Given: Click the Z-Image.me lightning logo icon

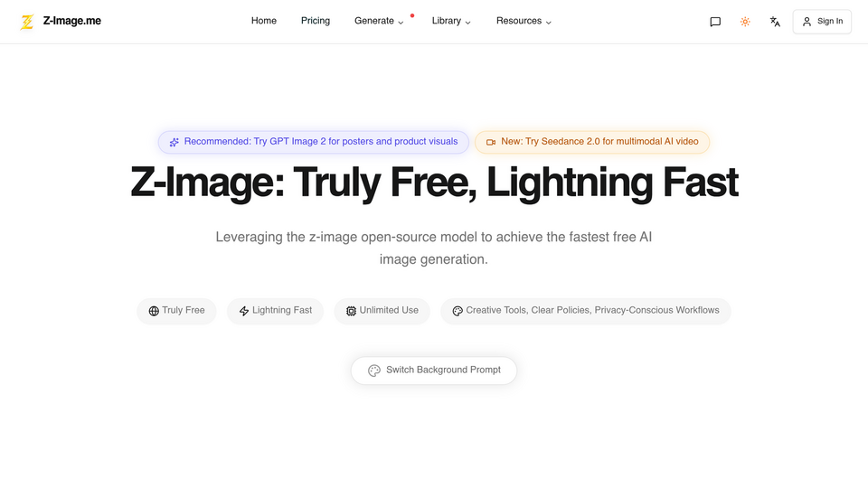Looking at the screenshot, I should point(26,22).
